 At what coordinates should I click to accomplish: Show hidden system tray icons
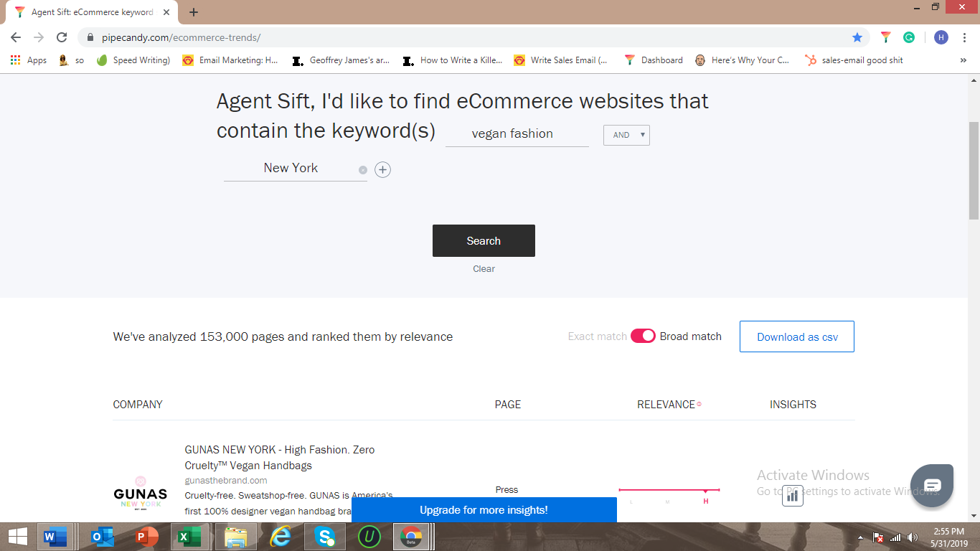click(x=861, y=537)
